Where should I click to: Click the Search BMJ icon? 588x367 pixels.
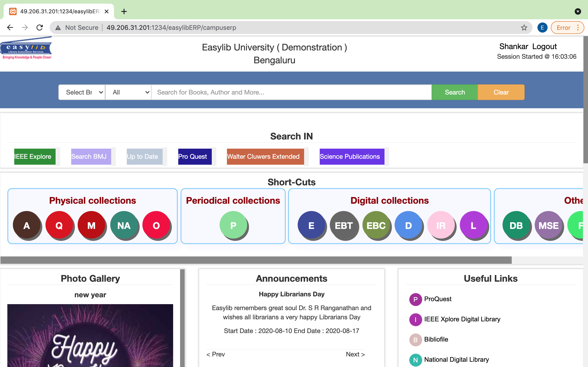tap(88, 156)
